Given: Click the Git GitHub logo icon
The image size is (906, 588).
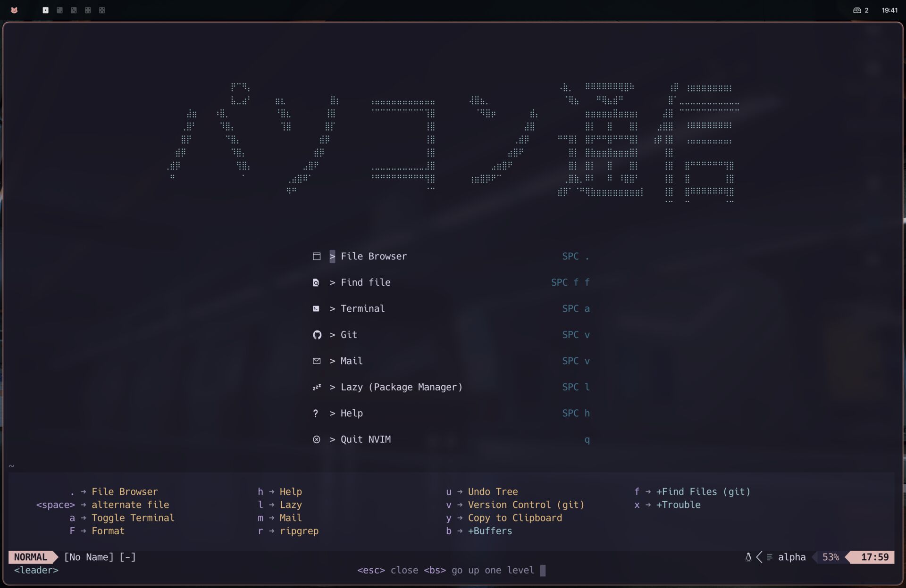Looking at the screenshot, I should point(317,335).
